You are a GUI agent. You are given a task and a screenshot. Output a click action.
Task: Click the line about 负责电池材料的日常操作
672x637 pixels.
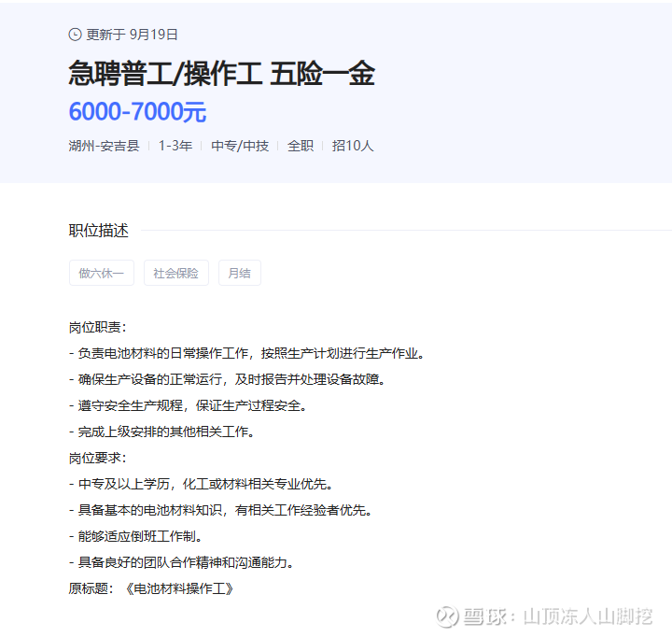point(246,353)
